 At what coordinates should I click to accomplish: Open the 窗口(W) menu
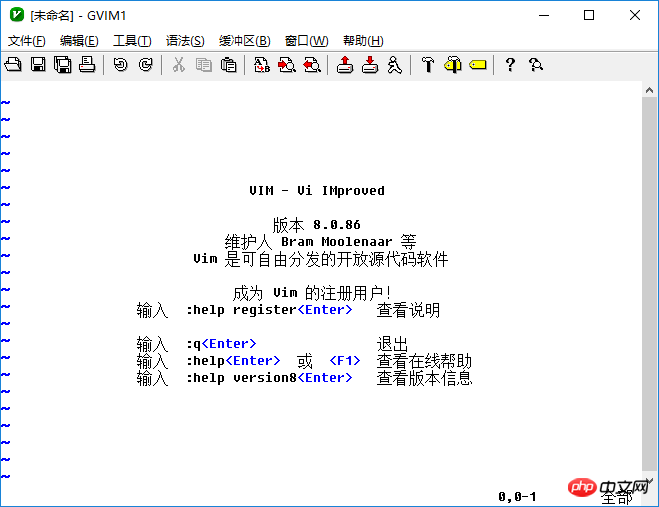(x=306, y=41)
